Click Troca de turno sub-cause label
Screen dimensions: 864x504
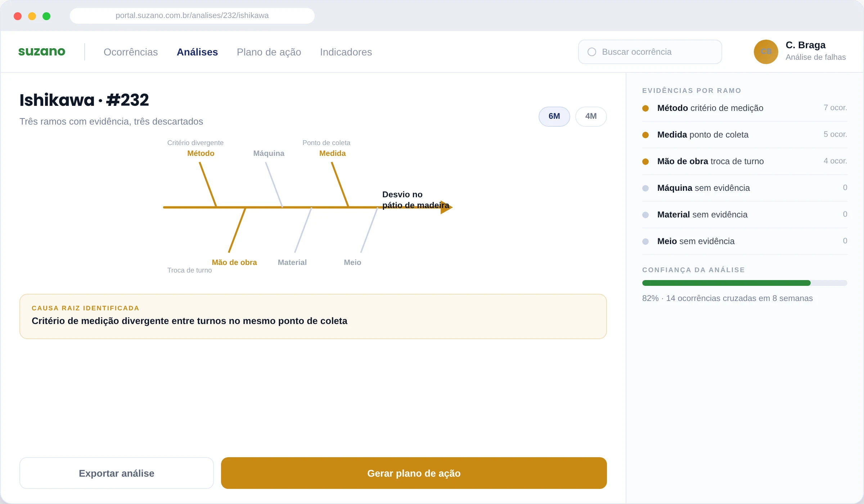[x=190, y=270]
